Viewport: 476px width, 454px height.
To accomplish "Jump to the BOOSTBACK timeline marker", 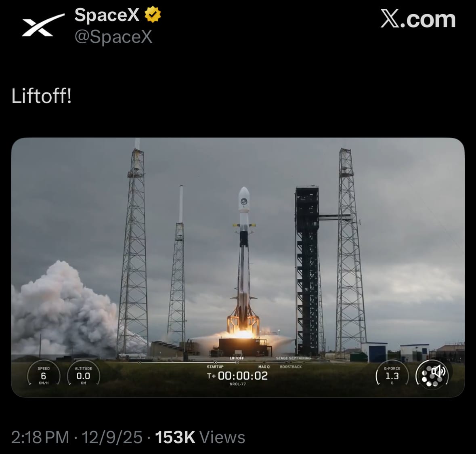I will click(291, 365).
